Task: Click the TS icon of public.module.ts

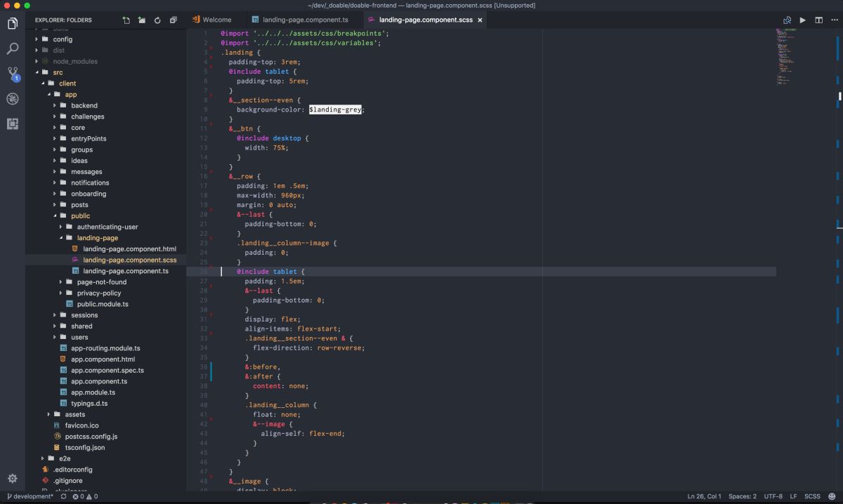Action: 70,304
